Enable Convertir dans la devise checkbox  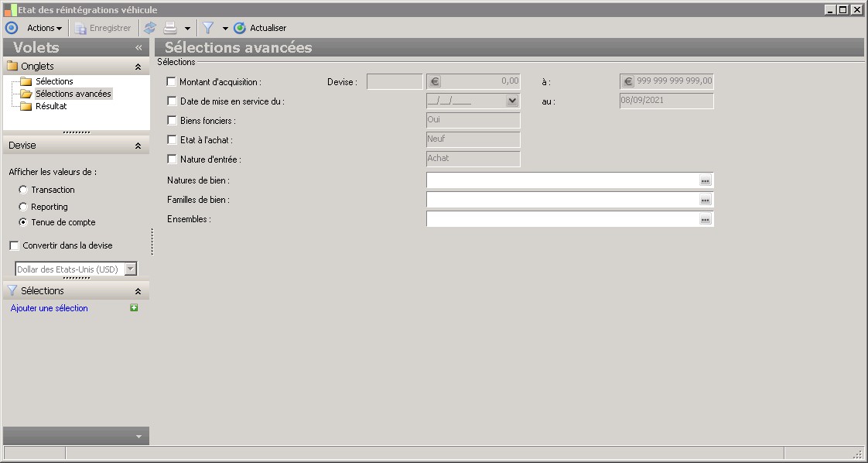click(x=15, y=245)
